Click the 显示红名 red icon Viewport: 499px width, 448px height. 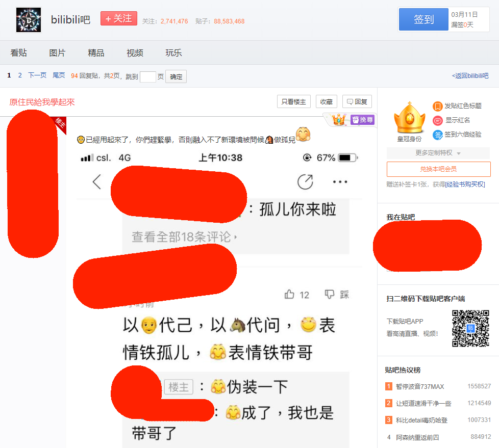click(x=437, y=120)
